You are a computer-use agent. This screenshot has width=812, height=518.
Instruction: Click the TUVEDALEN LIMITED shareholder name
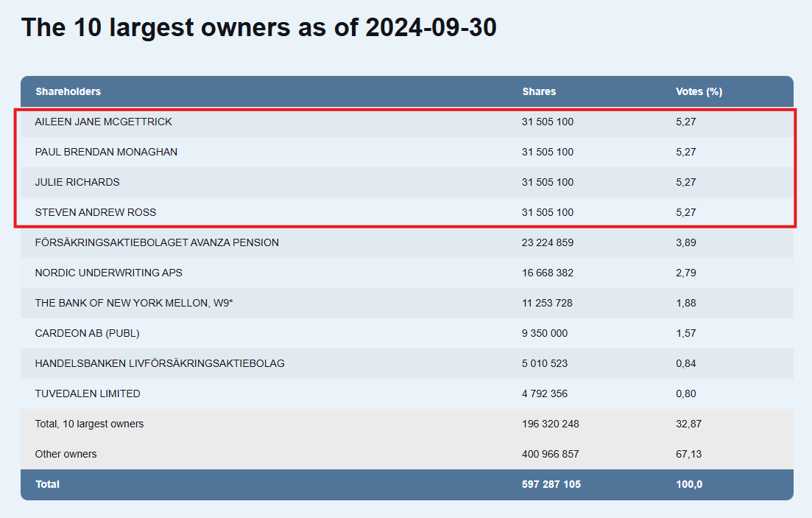point(88,393)
